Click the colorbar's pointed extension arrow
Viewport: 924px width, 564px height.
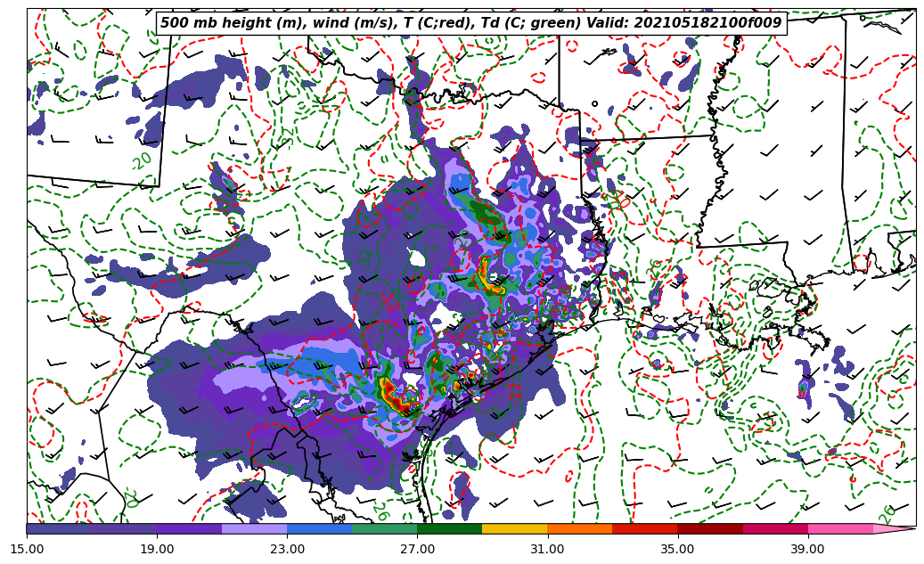tap(893, 528)
